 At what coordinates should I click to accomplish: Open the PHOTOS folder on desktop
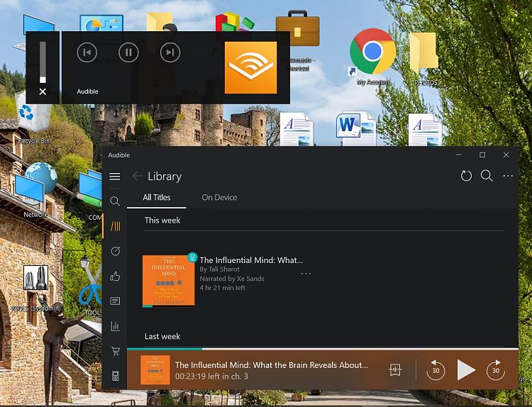(425, 59)
